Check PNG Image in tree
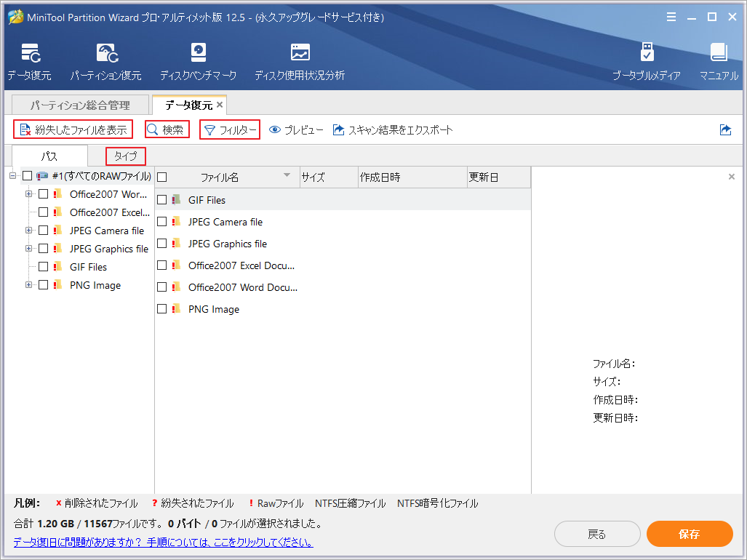Viewport: 747px width, 560px height. pyautogui.click(x=44, y=285)
